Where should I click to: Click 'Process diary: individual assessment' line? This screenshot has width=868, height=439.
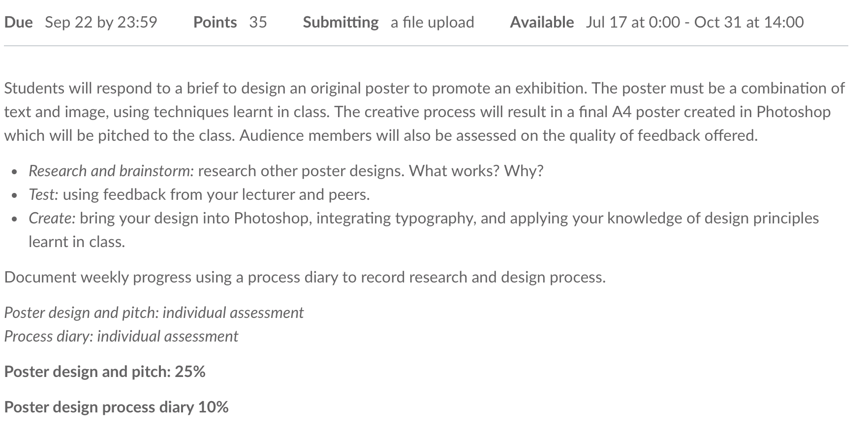tap(121, 336)
